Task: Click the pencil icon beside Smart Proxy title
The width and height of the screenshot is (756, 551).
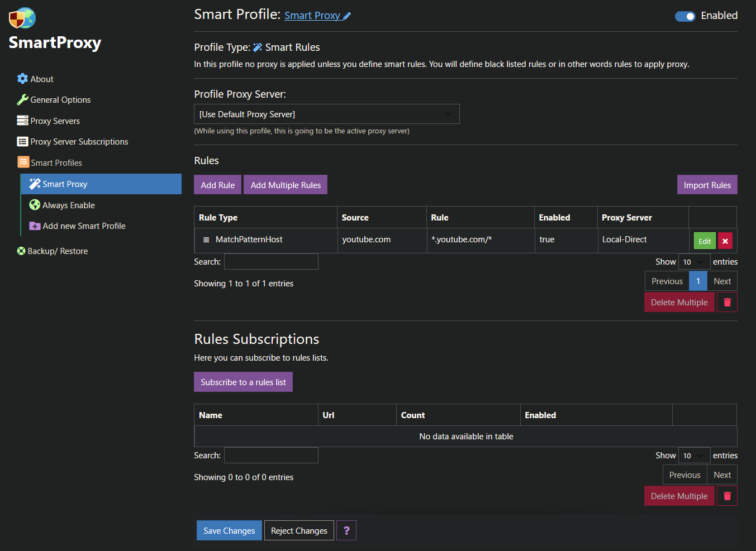Action: [x=347, y=16]
